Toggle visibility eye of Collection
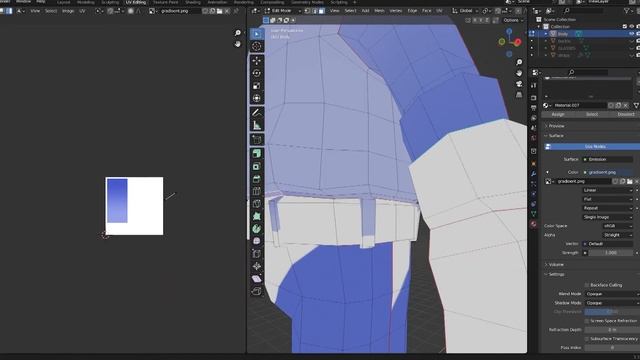 pos(632,27)
